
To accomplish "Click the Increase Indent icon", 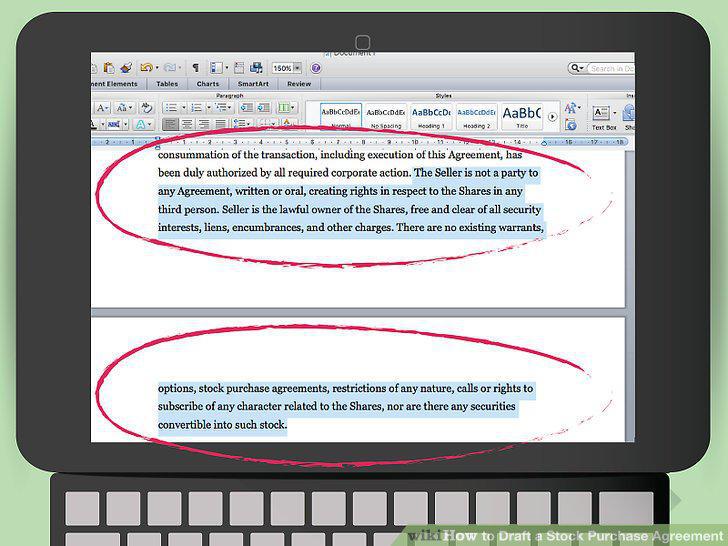I will pyautogui.click(x=264, y=108).
